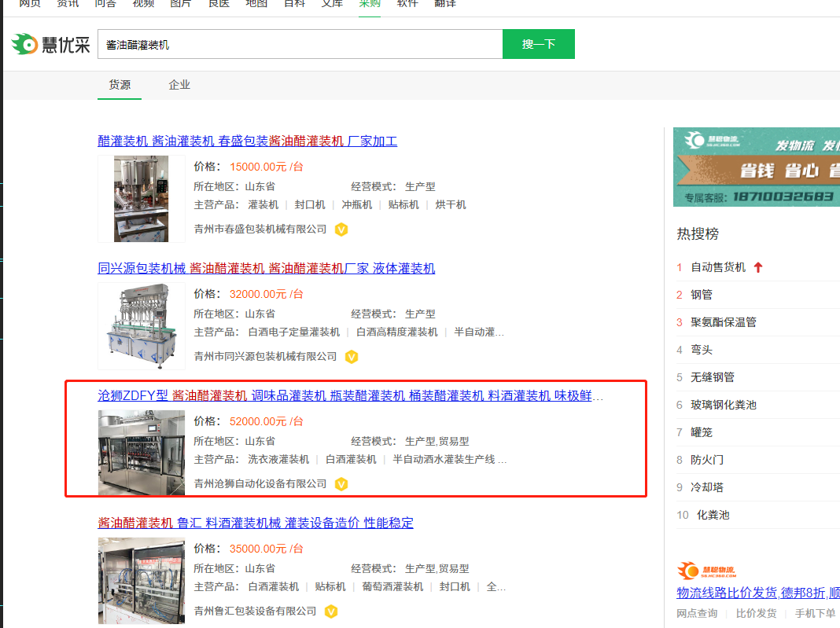Open the 醋灌装机 酱油灌装机 春盛包装 listing title

click(248, 141)
